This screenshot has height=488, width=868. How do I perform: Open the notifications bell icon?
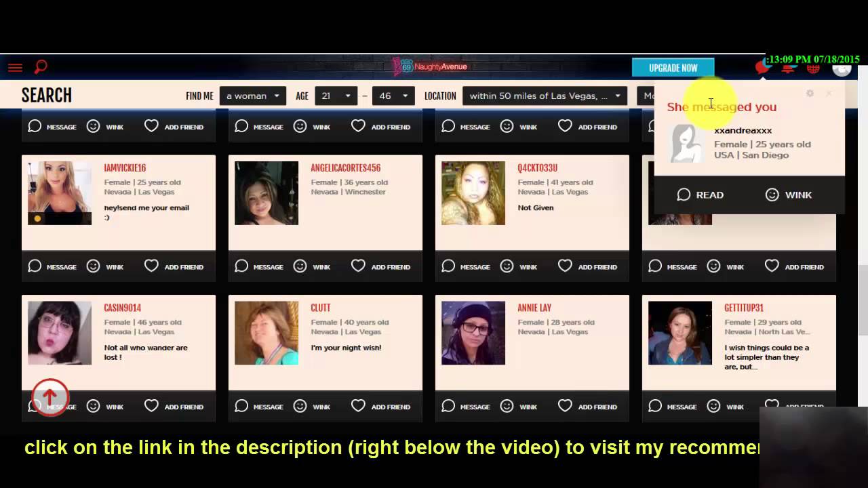pyautogui.click(x=788, y=66)
